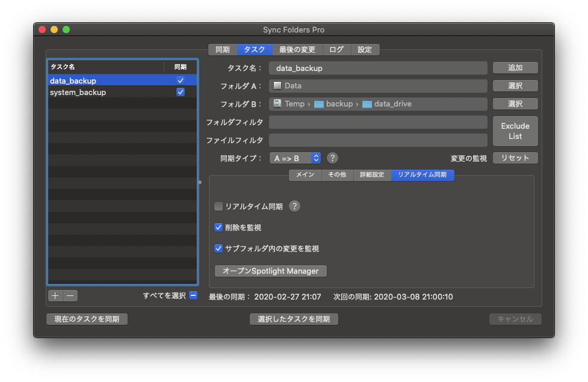The width and height of the screenshot is (588, 382).
Task: Switch to the 同期 tab
Action: (223, 49)
